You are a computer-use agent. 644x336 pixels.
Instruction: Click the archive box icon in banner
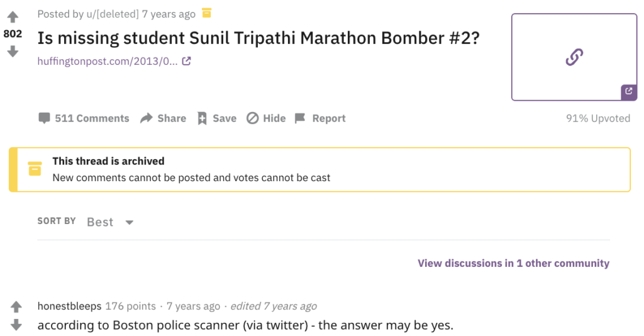click(x=35, y=169)
